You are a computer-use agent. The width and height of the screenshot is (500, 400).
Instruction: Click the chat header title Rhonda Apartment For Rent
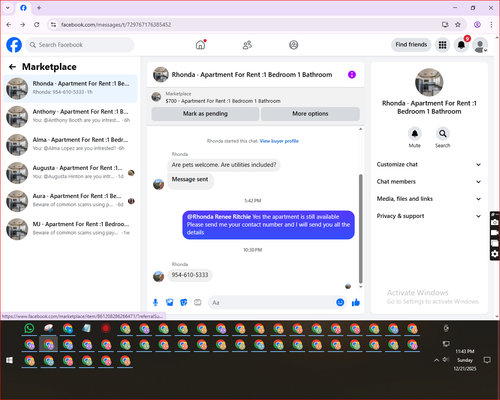pos(252,75)
